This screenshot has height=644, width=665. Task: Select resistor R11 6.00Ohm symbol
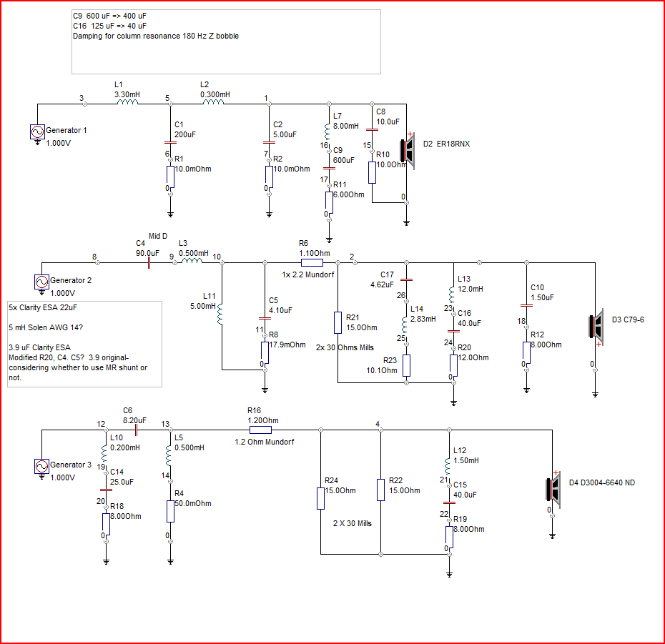329,203
